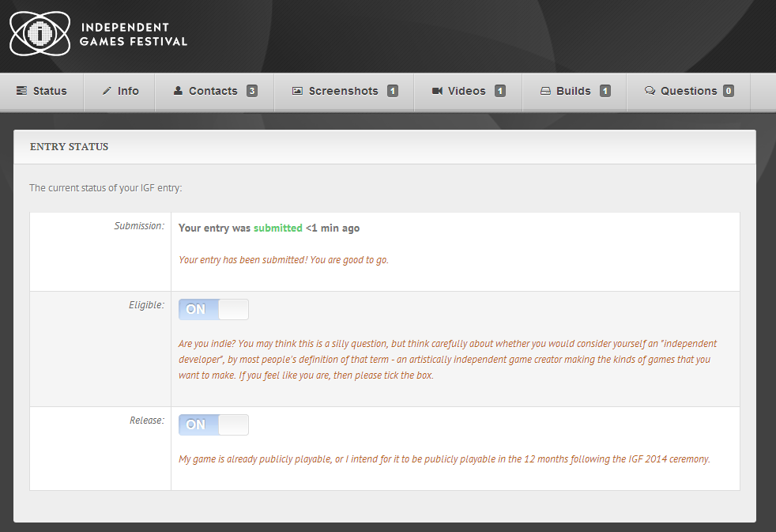Image resolution: width=776 pixels, height=532 pixels.
Task: Go to the Builds tab
Action: pyautogui.click(x=575, y=92)
